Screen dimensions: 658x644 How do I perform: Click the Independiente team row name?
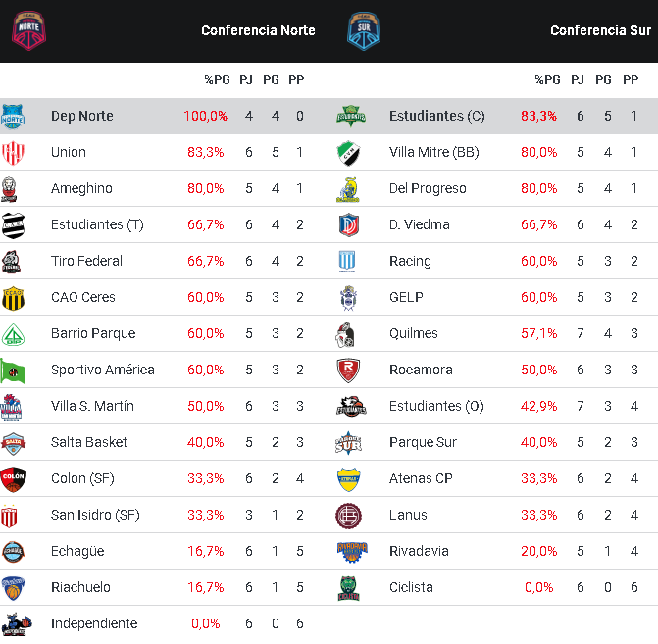click(94, 623)
